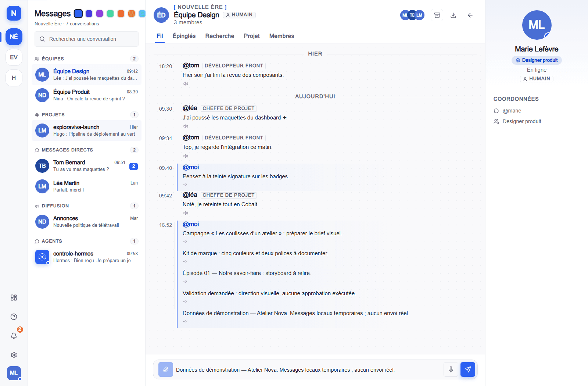
Task: Start voice input with microphone icon
Action: point(451,369)
